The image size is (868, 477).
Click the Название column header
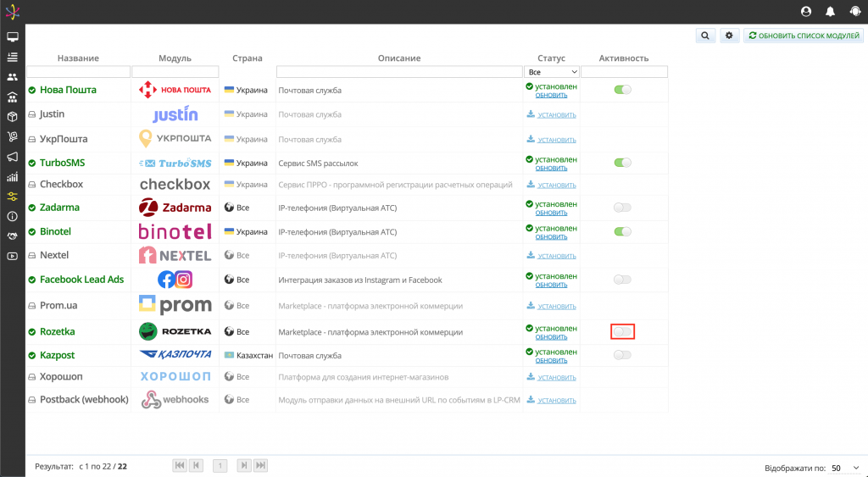pos(78,58)
